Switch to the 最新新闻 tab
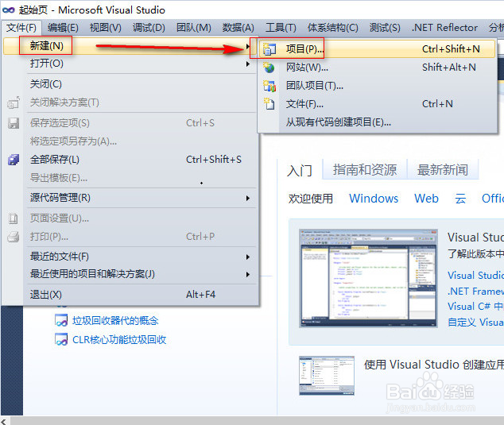The image size is (504, 425). (443, 170)
